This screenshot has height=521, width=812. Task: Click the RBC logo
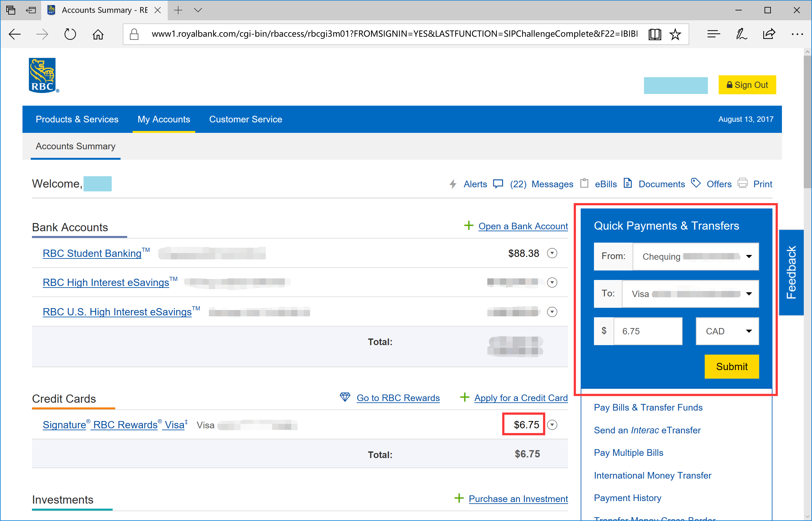click(x=43, y=75)
